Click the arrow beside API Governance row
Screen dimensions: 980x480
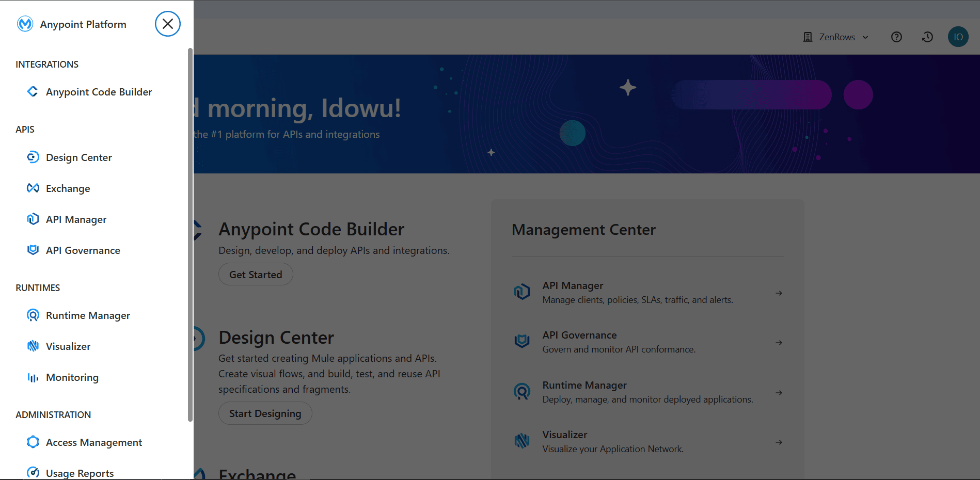779,343
